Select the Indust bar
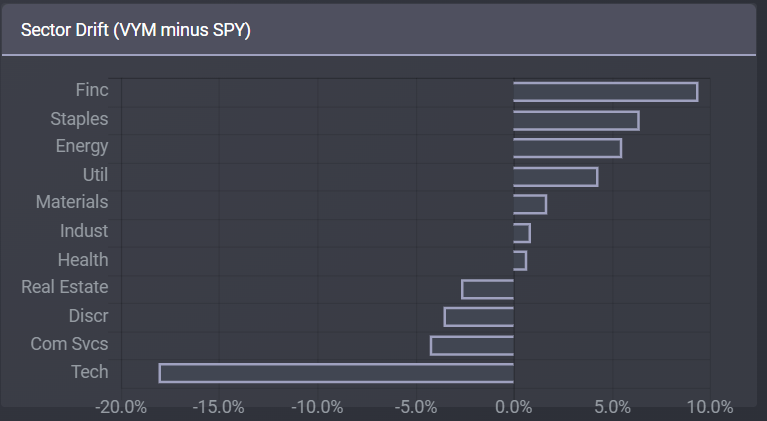767x421 pixels. pyautogui.click(x=522, y=233)
